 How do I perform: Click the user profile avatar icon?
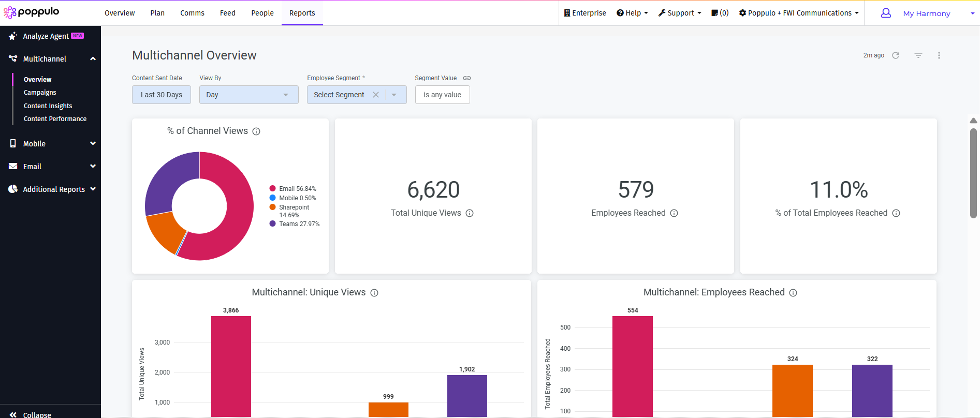pos(886,13)
